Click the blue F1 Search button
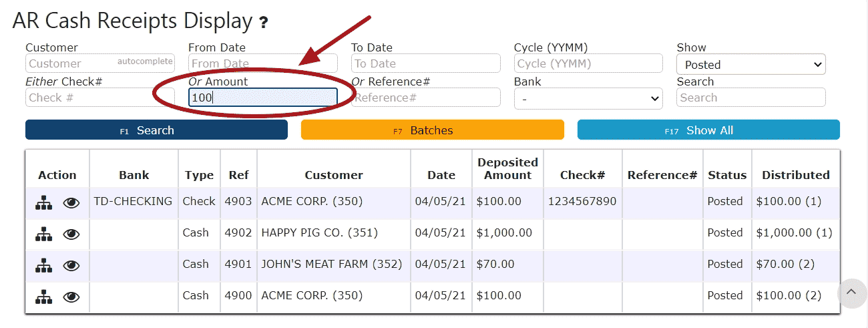 pyautogui.click(x=156, y=130)
